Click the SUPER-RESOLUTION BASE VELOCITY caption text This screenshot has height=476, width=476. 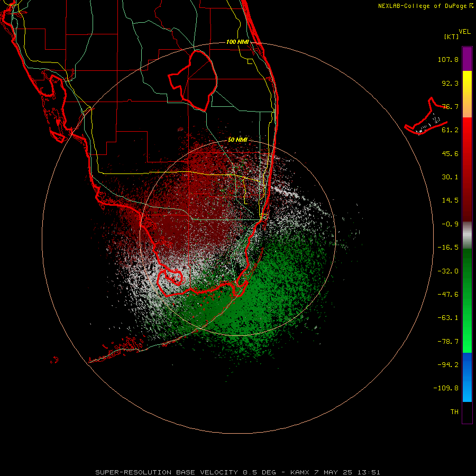click(x=167, y=472)
